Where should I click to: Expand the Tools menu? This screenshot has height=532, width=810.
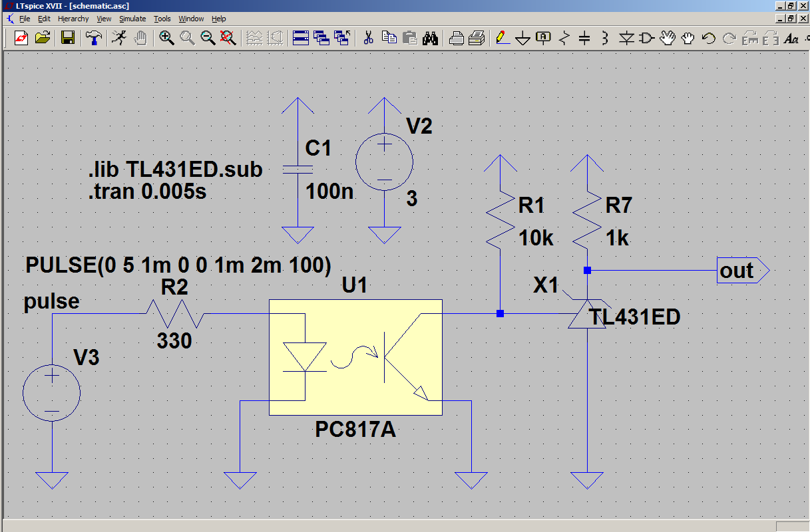(162, 19)
